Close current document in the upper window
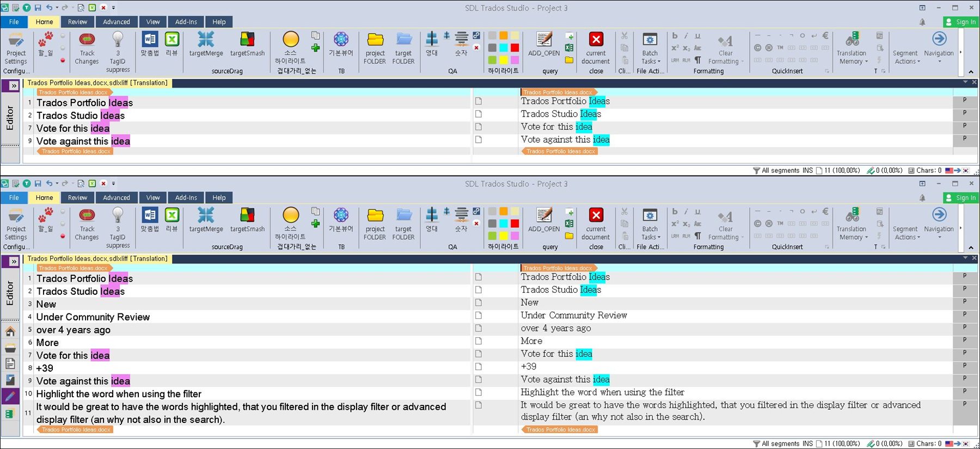Image resolution: width=980 pixels, height=449 pixels. [x=596, y=48]
